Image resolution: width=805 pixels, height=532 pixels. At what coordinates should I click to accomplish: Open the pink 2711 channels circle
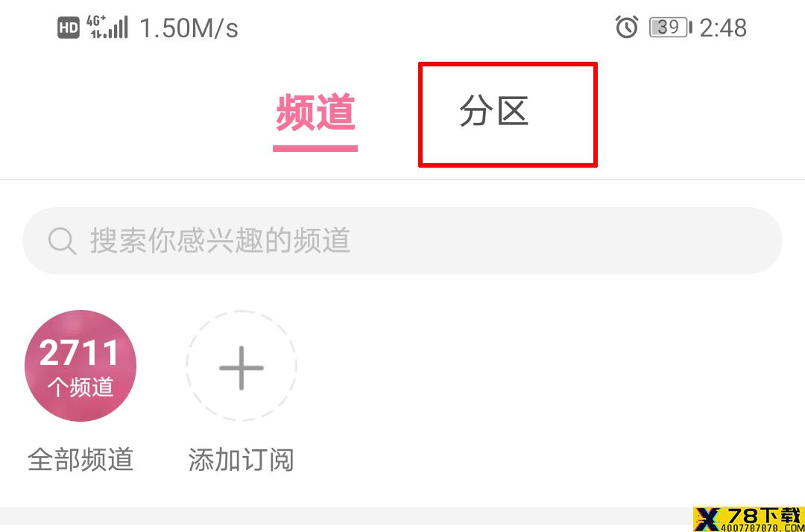pos(80,366)
